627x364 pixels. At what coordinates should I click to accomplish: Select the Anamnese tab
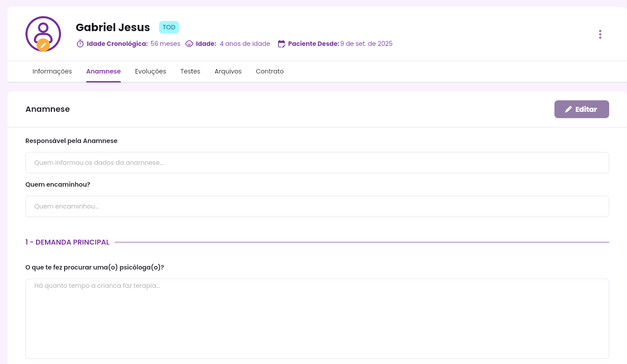click(103, 71)
